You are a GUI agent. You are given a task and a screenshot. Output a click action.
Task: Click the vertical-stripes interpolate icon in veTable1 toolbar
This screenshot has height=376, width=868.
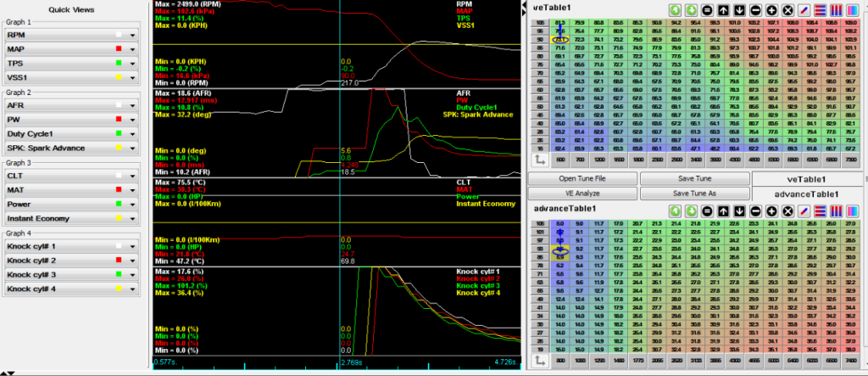tap(837, 10)
